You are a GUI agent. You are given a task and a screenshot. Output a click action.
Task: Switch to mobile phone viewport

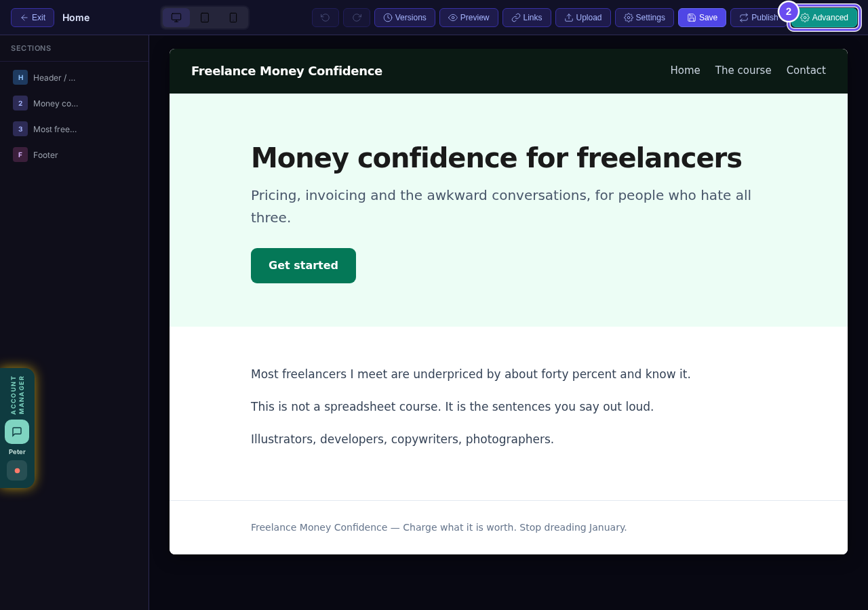[233, 18]
